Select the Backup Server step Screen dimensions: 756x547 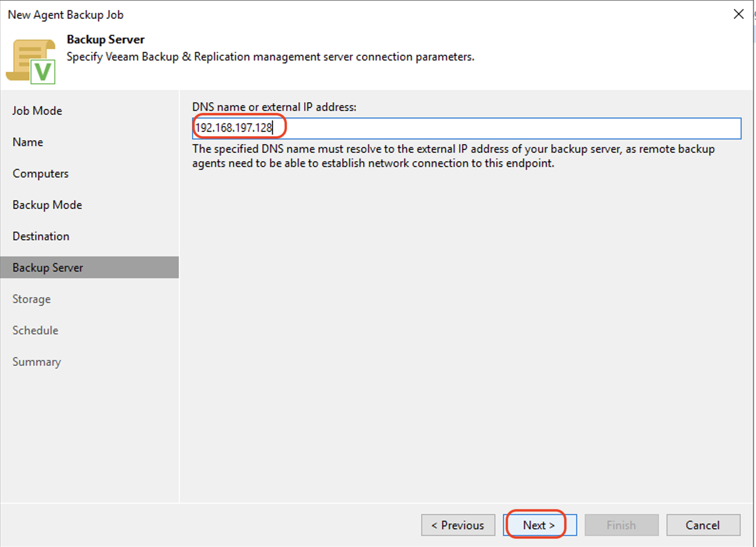pyautogui.click(x=89, y=267)
